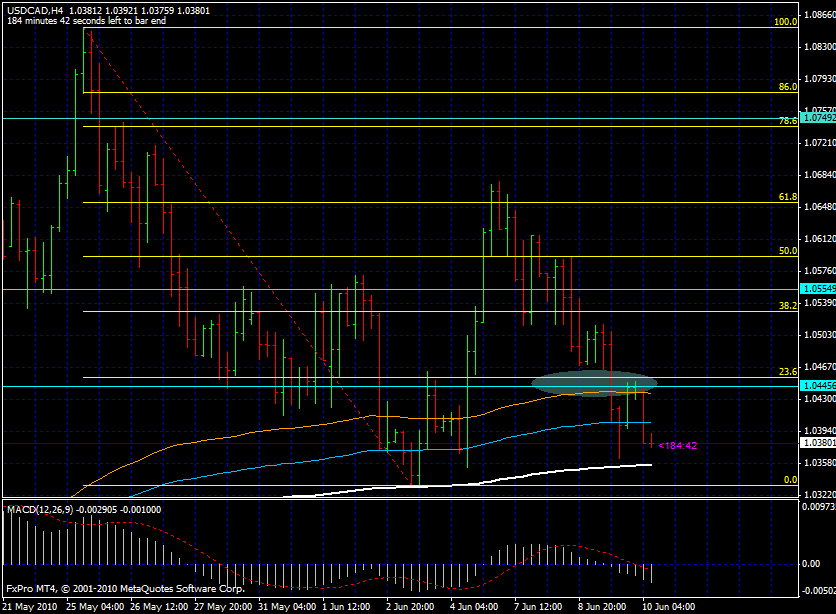
Task: Click the 1.07210 price axis value
Action: [x=819, y=143]
